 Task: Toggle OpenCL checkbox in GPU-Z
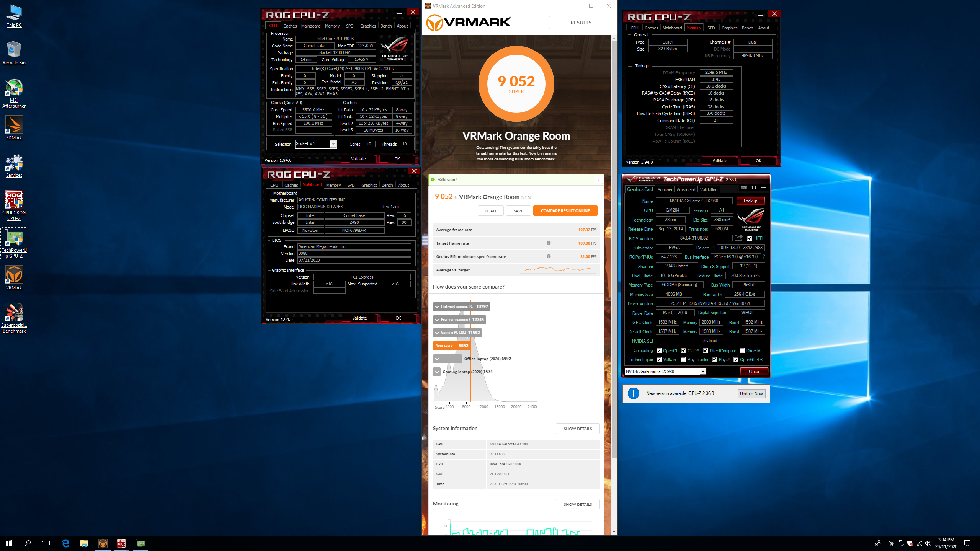[659, 351]
